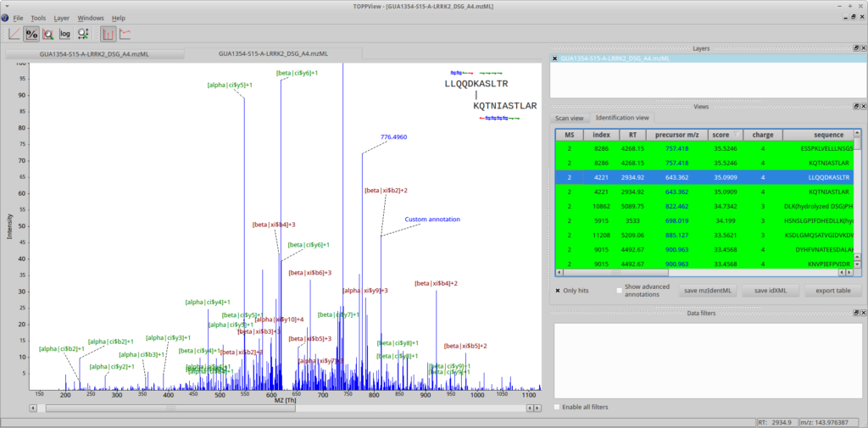
Task: Uncheck the Only hits checkbox
Action: [558, 291]
